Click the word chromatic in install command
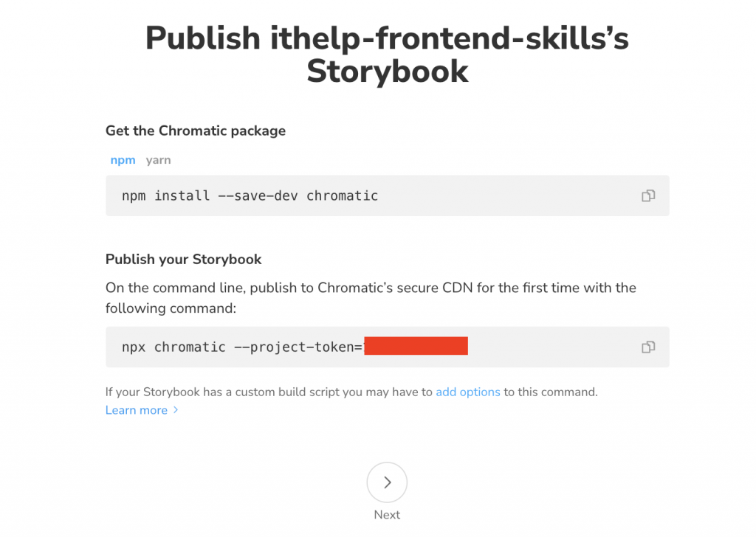The width and height of the screenshot is (756, 537). tap(342, 196)
